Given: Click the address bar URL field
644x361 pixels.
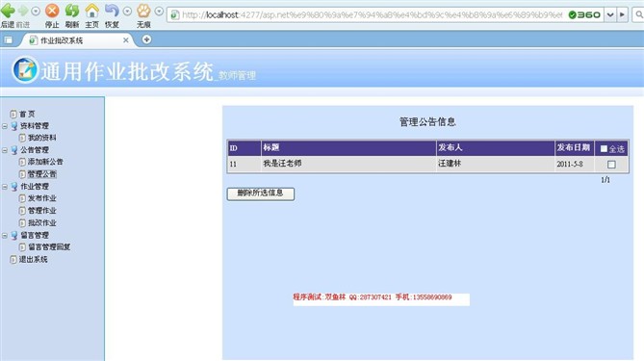Looking at the screenshot, I should coord(372,14).
